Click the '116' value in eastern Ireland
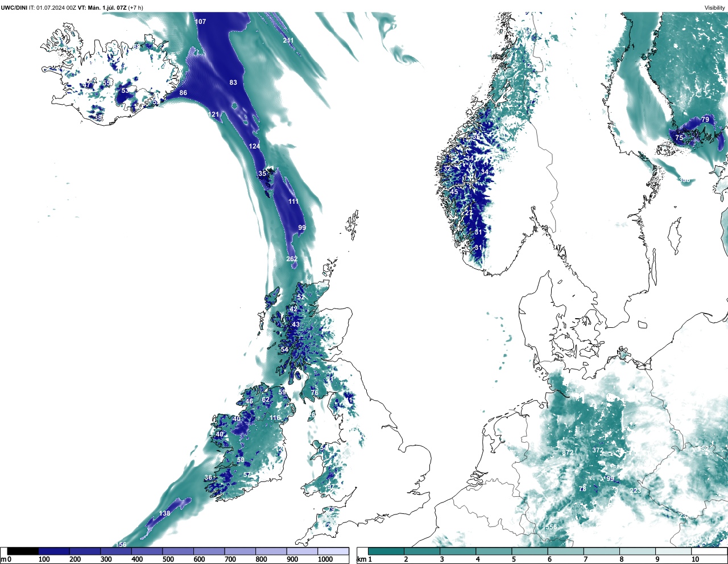The height and width of the screenshot is (564, 728). pyautogui.click(x=275, y=418)
